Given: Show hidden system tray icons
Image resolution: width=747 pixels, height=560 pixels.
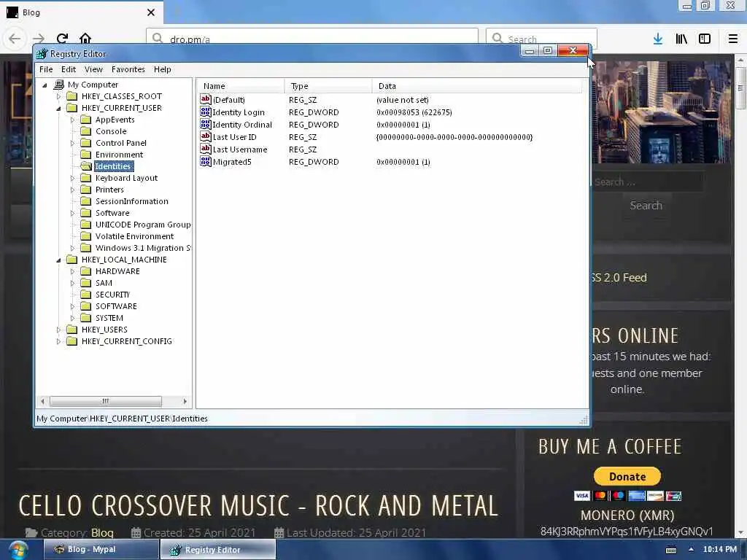Looking at the screenshot, I should tap(691, 550).
